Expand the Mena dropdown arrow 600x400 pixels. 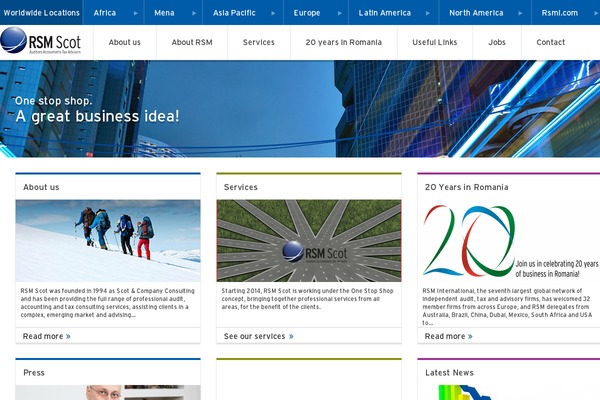click(x=194, y=13)
